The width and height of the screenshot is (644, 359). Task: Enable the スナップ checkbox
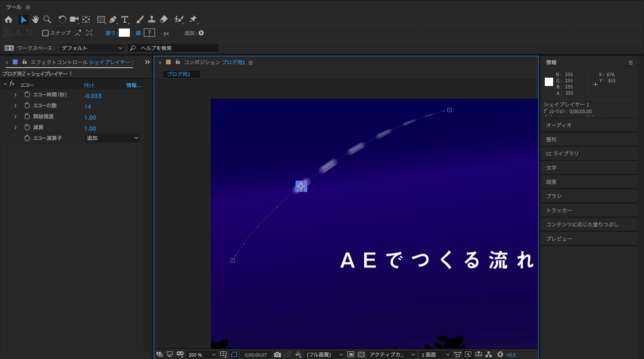[45, 33]
